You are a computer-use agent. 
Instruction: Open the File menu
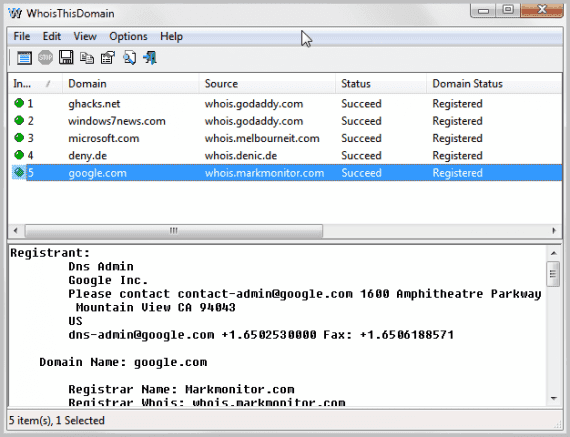click(22, 36)
